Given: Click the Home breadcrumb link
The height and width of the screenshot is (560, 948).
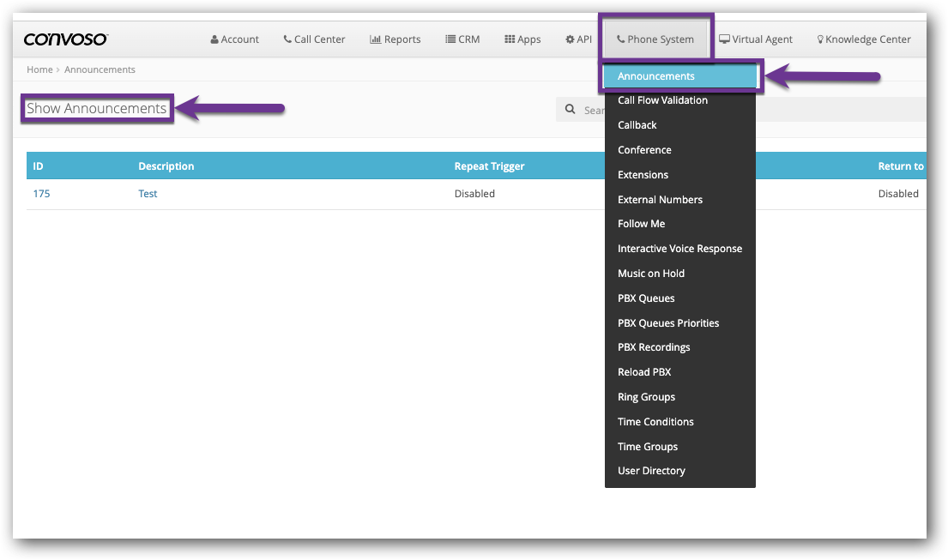Looking at the screenshot, I should 39,69.
